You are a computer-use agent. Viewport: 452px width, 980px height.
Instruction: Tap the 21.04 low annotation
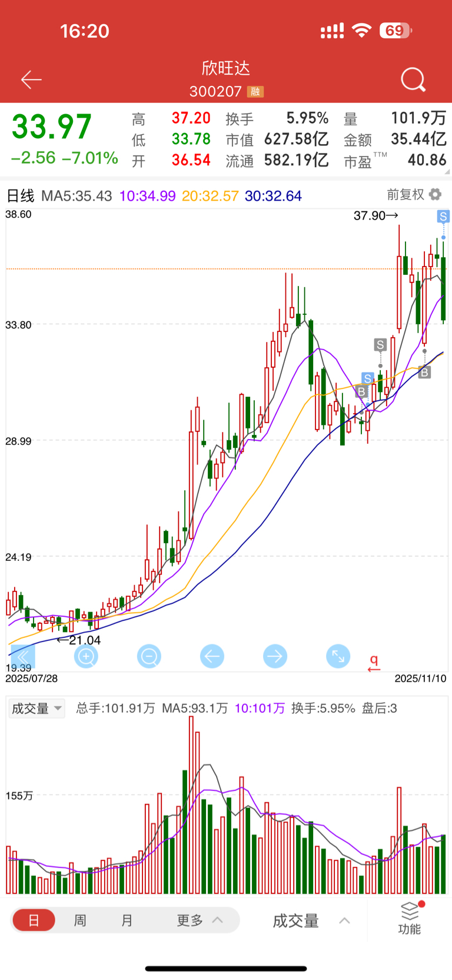click(79, 640)
